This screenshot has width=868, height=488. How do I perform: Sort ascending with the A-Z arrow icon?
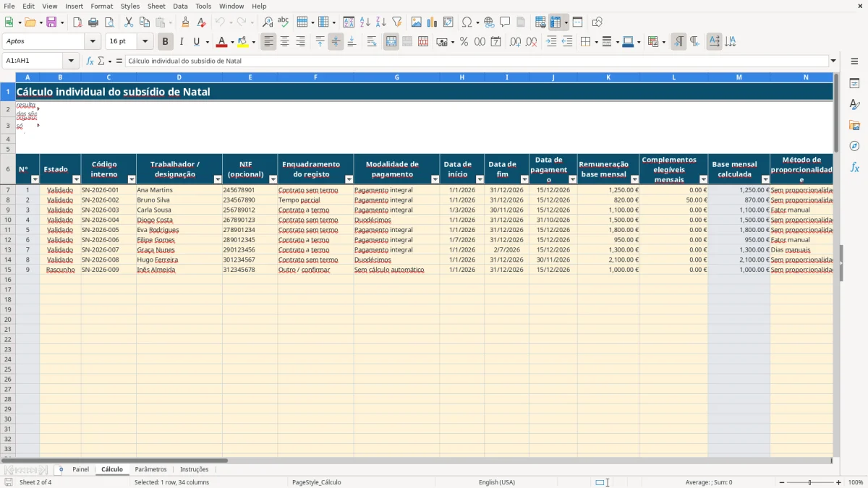click(x=365, y=22)
